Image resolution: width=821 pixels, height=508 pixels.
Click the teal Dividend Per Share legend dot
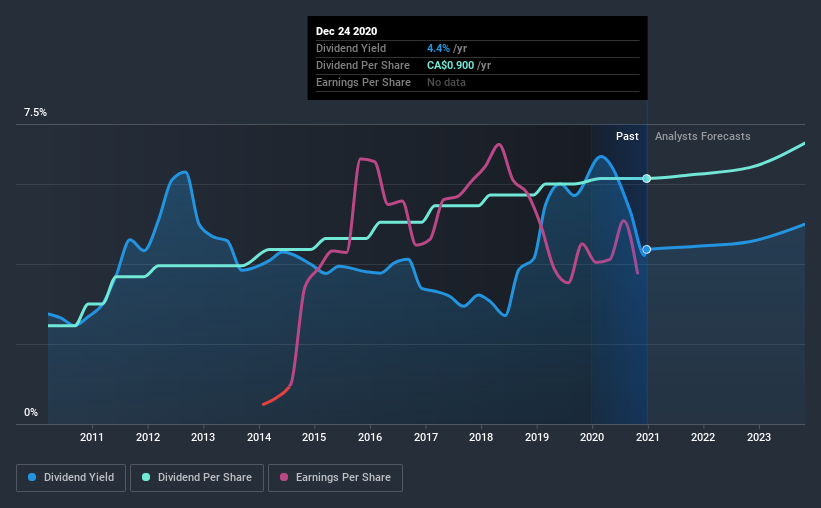146,477
